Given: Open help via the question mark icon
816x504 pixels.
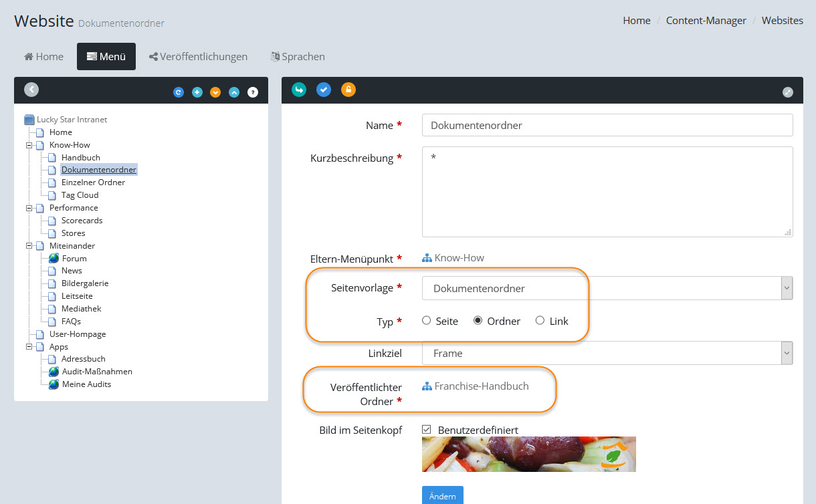Looking at the screenshot, I should tap(253, 92).
